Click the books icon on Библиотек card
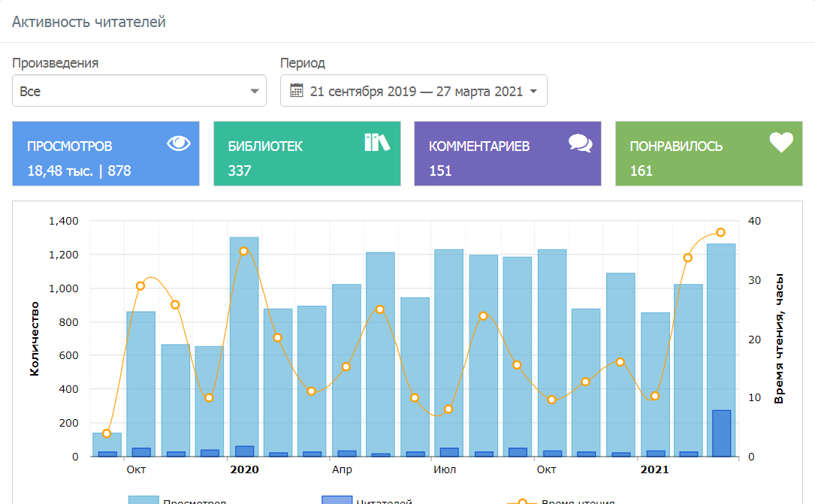 (377, 143)
